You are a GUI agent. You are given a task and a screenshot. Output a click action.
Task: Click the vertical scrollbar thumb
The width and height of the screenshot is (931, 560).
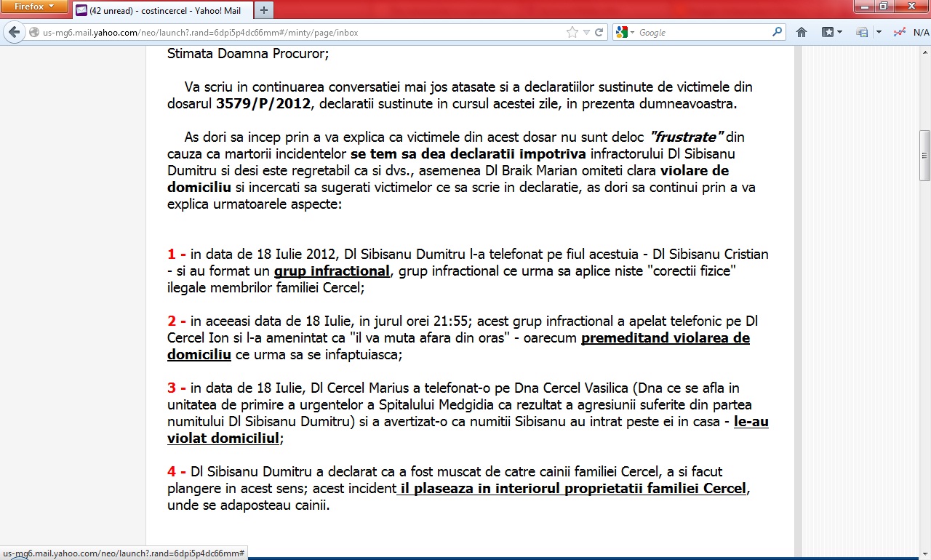(924, 153)
